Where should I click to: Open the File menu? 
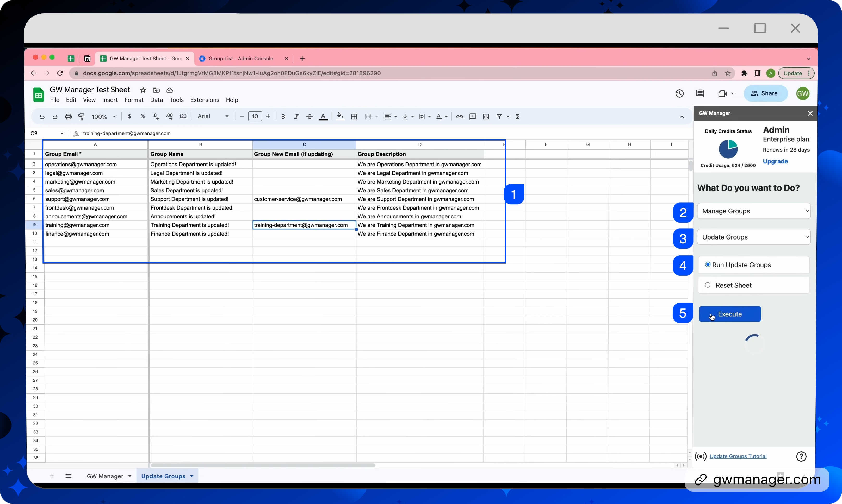coord(55,100)
